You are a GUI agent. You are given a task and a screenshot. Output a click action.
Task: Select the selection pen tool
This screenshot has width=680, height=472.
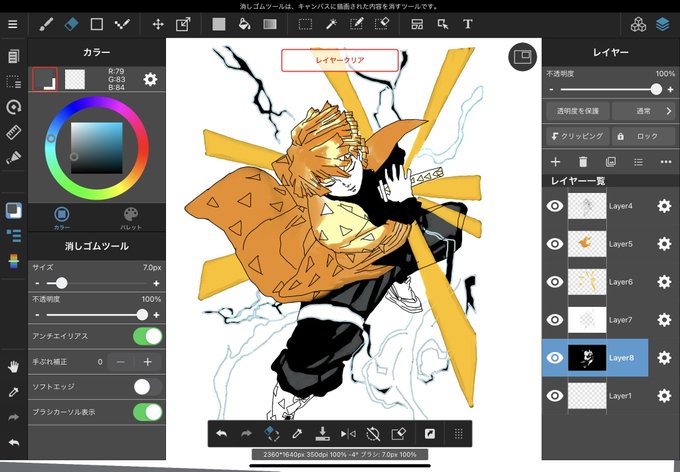[356, 24]
